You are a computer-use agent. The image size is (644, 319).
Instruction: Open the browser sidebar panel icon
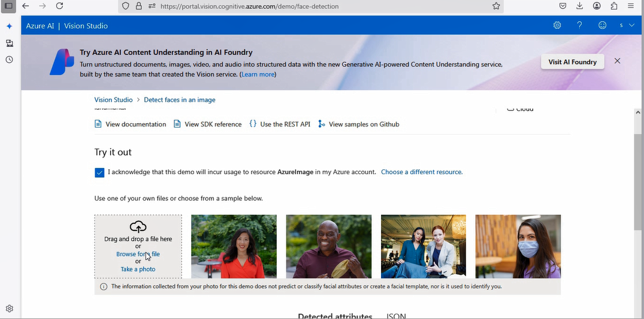point(8,6)
